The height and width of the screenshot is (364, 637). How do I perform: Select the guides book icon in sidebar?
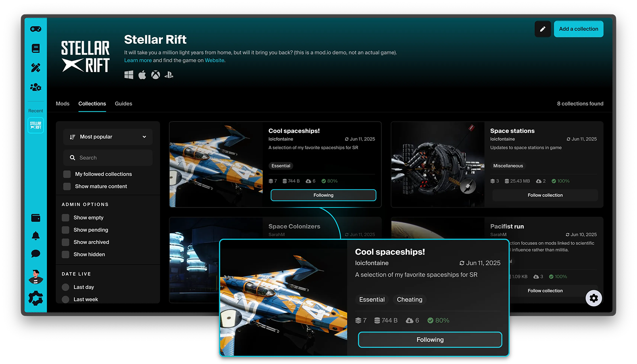35,48
